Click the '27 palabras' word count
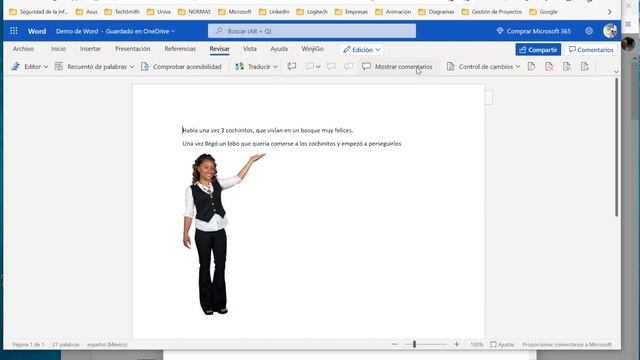The image size is (640, 360). coord(66,344)
